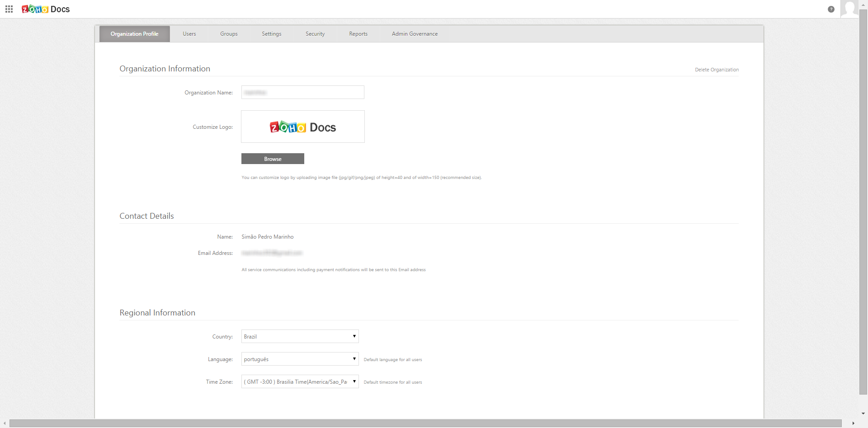Open the Admin Governance tab
Screen dimensions: 868x428
[415, 34]
